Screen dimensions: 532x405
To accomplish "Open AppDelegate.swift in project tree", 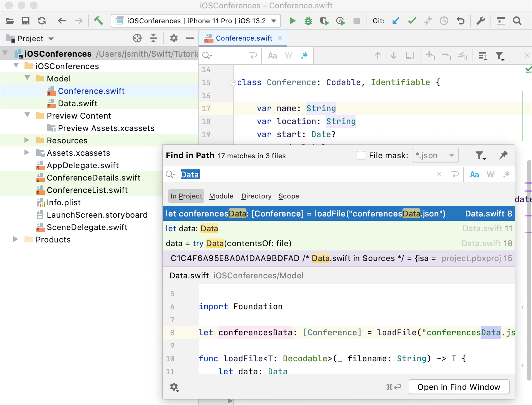I will 82,165.
